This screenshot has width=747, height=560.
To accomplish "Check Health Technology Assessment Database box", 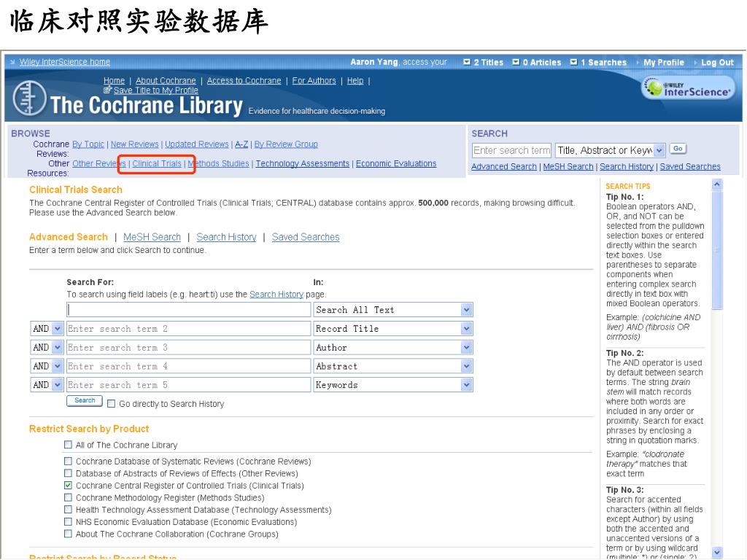I will [68, 510].
